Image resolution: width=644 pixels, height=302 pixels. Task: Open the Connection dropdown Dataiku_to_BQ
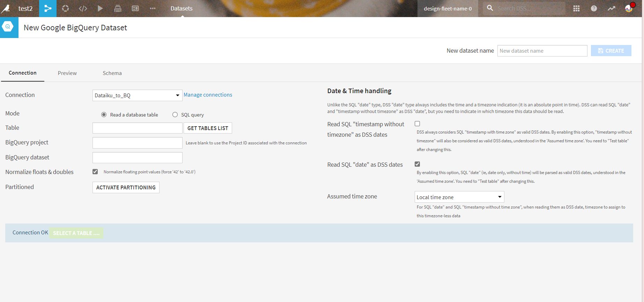click(137, 95)
